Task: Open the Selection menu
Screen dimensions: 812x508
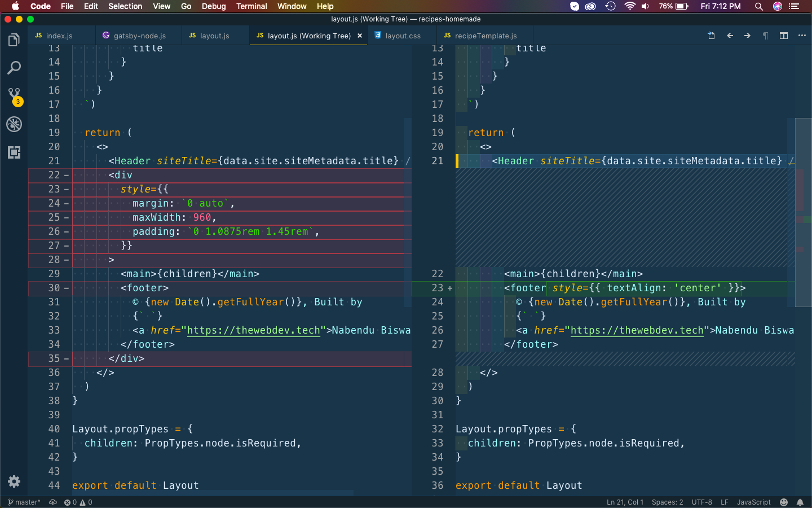Action: click(x=125, y=6)
